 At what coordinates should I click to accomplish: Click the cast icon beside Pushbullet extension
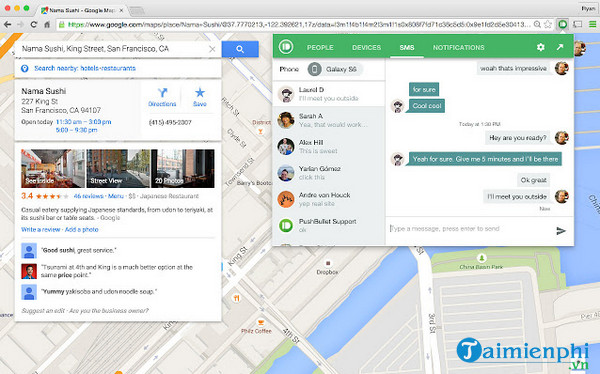tap(577, 24)
